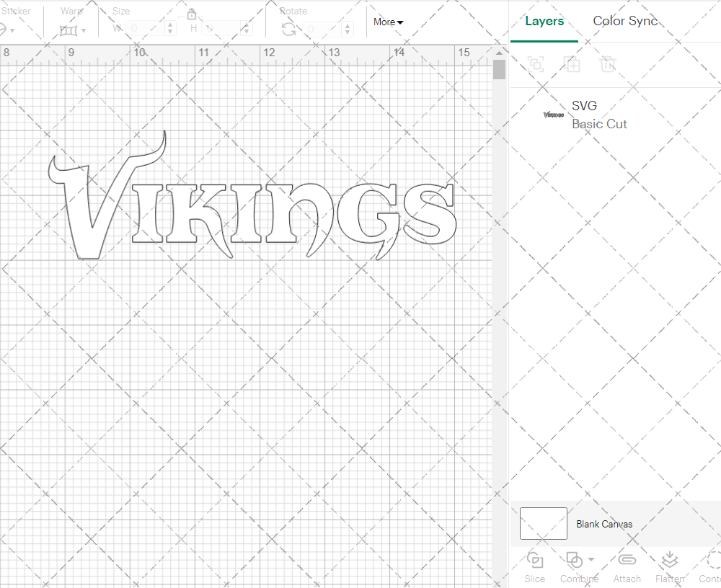The image size is (721, 588).
Task: Click the Warp grid icon
Action: click(x=68, y=30)
